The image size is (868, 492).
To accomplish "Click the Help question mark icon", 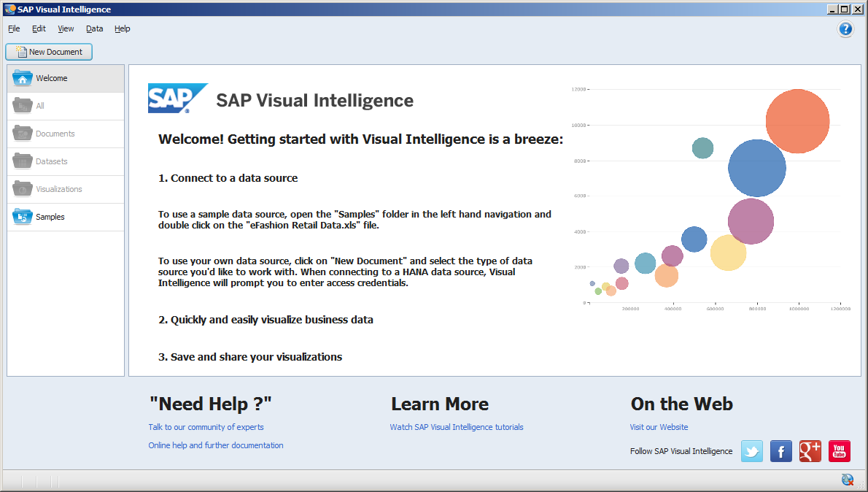I will 845,29.
